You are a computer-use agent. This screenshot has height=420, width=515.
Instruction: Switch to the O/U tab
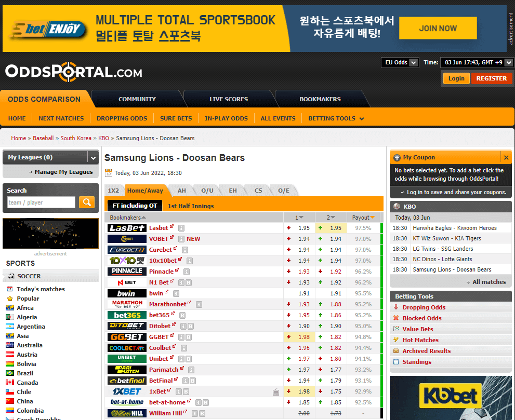click(x=207, y=191)
